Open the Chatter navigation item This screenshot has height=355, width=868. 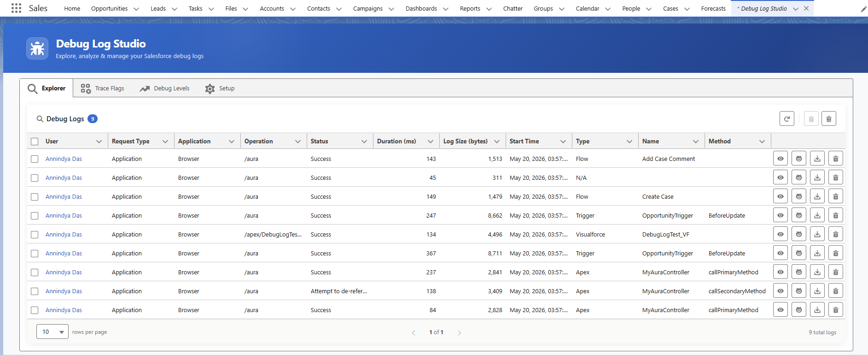point(513,8)
